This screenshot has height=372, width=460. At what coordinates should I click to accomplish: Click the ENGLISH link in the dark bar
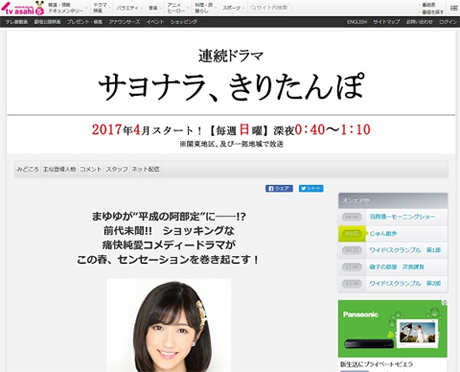tap(357, 22)
